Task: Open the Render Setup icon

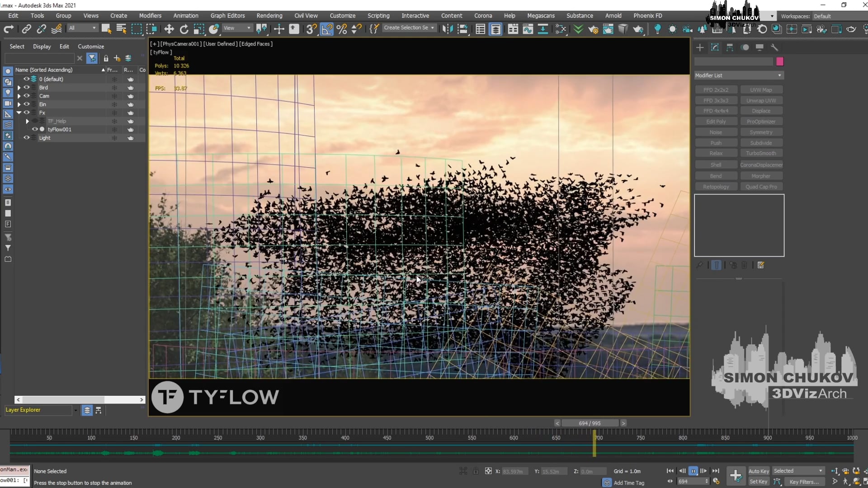Action: tap(836, 28)
